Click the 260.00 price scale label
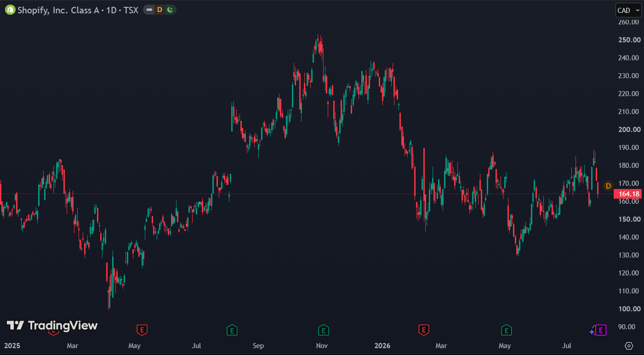The width and height of the screenshot is (644, 355). pyautogui.click(x=629, y=22)
